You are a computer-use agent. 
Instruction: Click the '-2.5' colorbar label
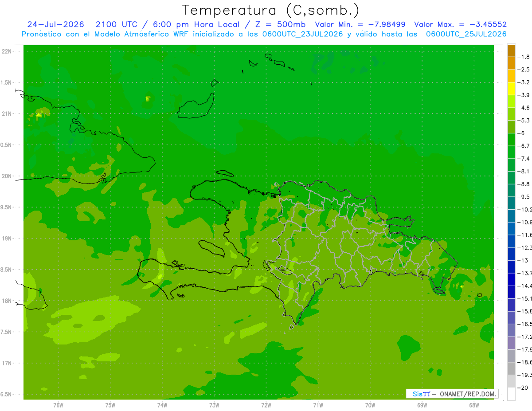click(523, 70)
